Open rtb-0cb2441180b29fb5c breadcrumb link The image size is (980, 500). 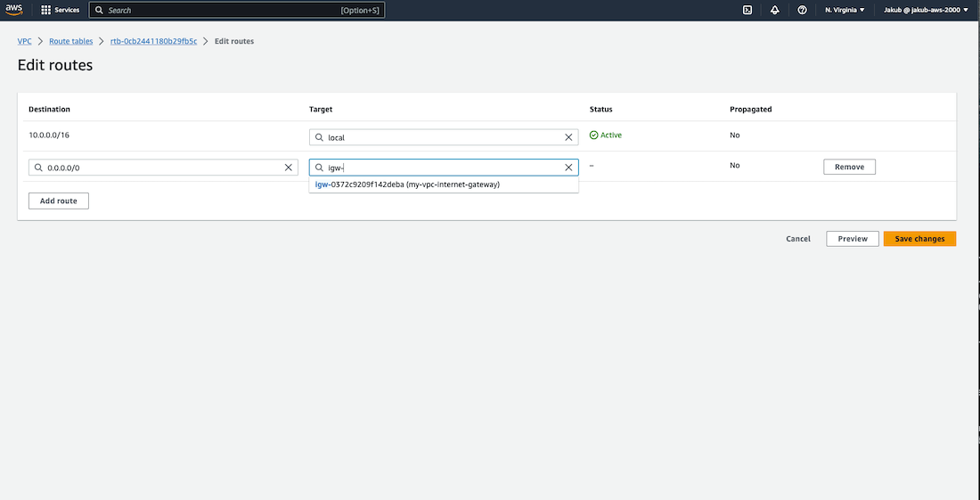tap(153, 41)
